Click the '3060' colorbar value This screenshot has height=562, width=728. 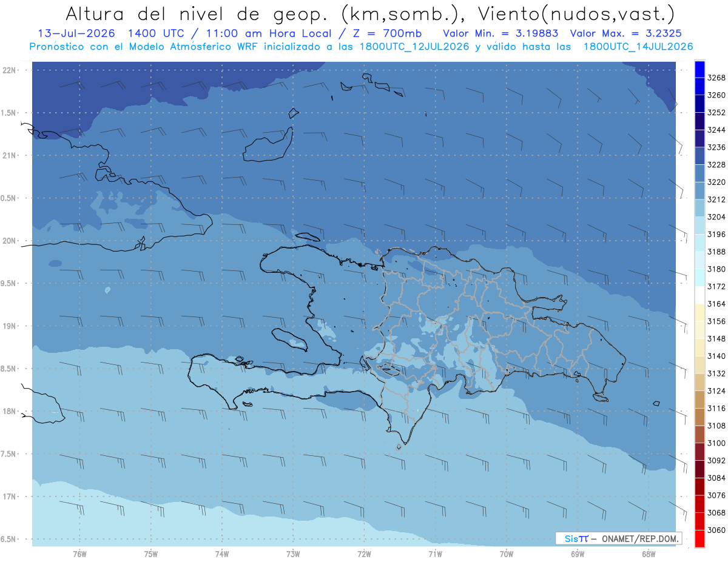point(716,530)
